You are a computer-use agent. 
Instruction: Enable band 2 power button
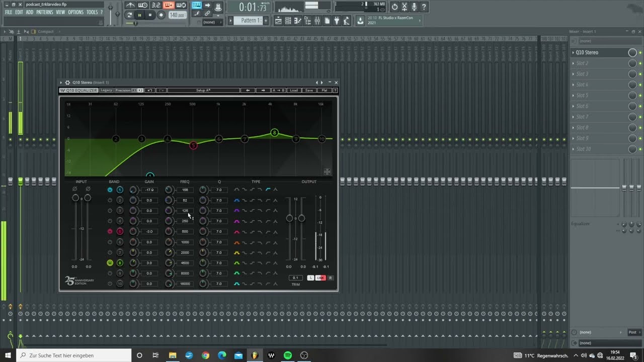pos(110,200)
